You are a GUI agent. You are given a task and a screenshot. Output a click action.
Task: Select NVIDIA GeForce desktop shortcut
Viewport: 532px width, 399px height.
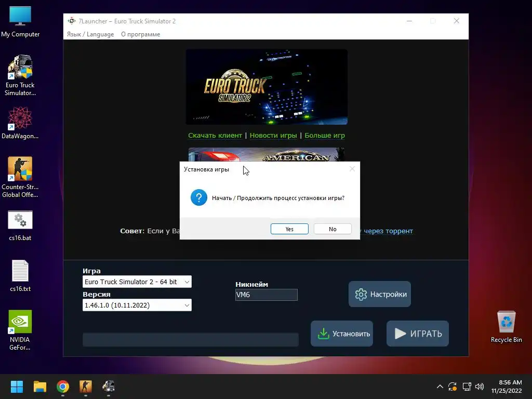[20, 330]
